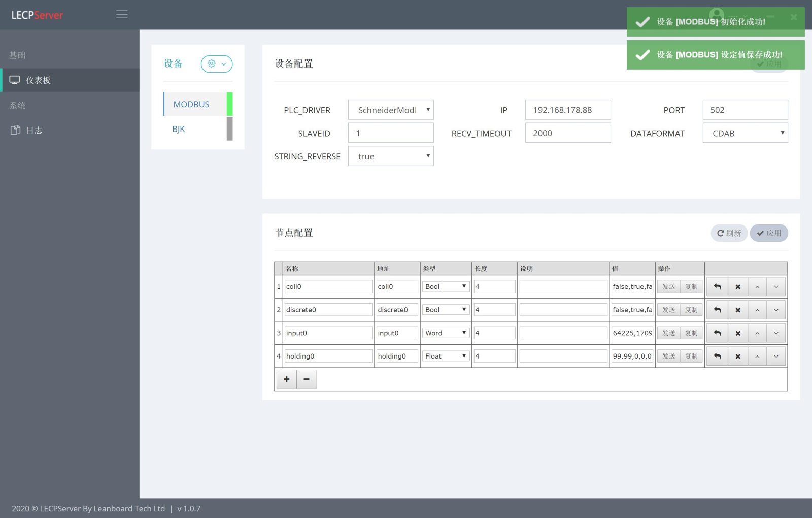Delete coil0 row with X icon
This screenshot has width=812, height=518.
(738, 287)
